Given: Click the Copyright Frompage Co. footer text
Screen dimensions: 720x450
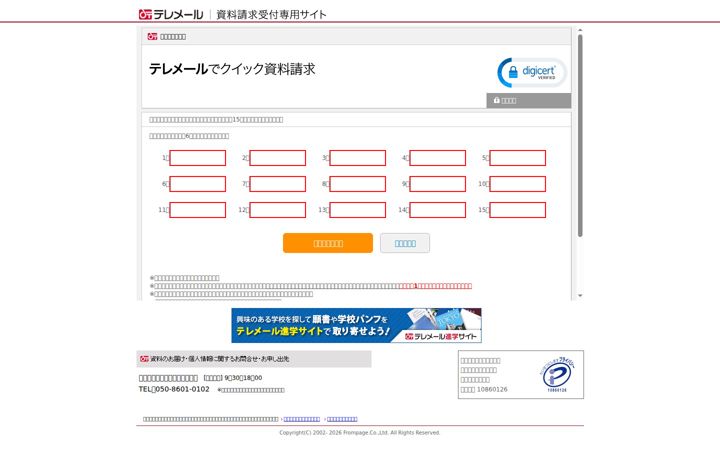Looking at the screenshot, I should coord(360,433).
